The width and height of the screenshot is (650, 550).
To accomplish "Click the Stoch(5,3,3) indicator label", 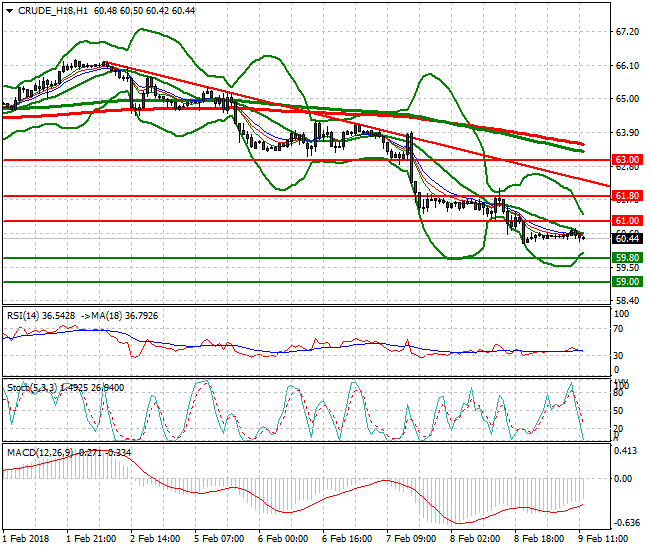I will pyautogui.click(x=32, y=388).
